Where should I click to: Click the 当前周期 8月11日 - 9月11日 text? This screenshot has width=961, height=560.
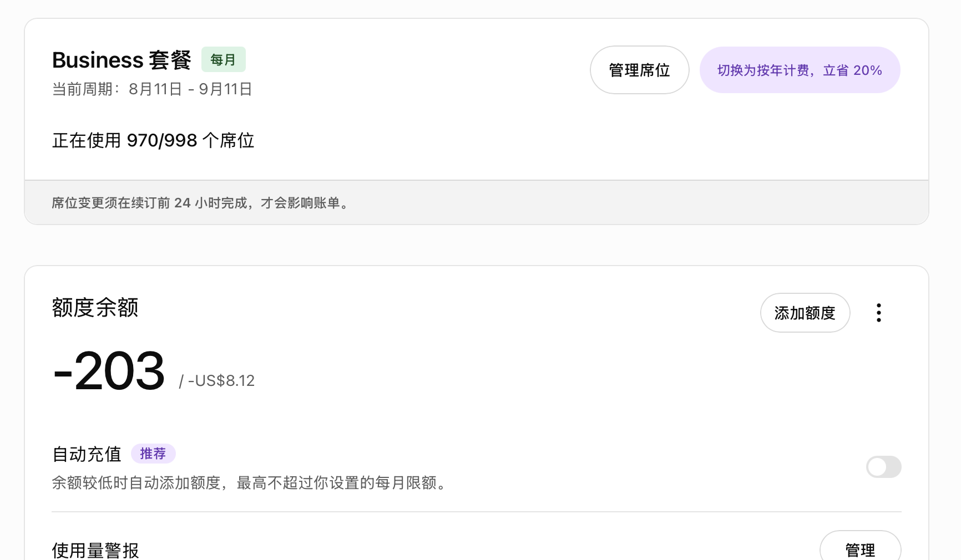[152, 89]
